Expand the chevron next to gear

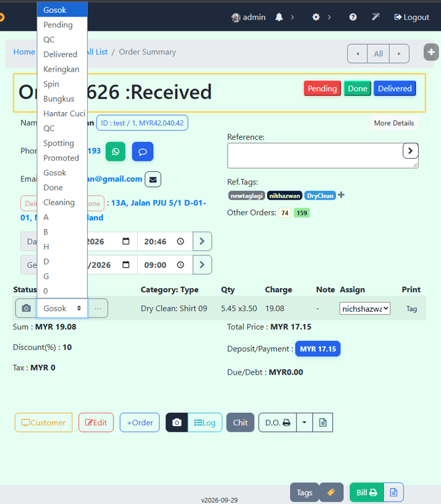[x=329, y=17]
